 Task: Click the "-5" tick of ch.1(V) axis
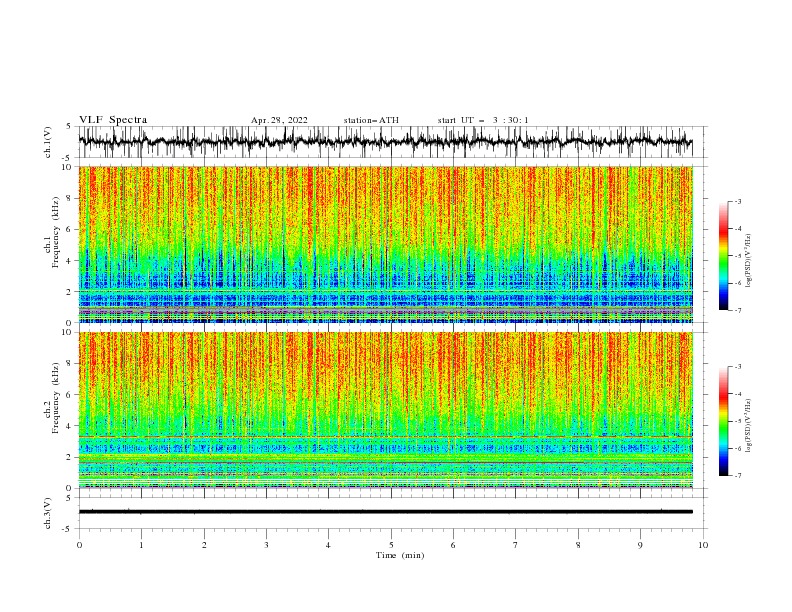pyautogui.click(x=68, y=157)
